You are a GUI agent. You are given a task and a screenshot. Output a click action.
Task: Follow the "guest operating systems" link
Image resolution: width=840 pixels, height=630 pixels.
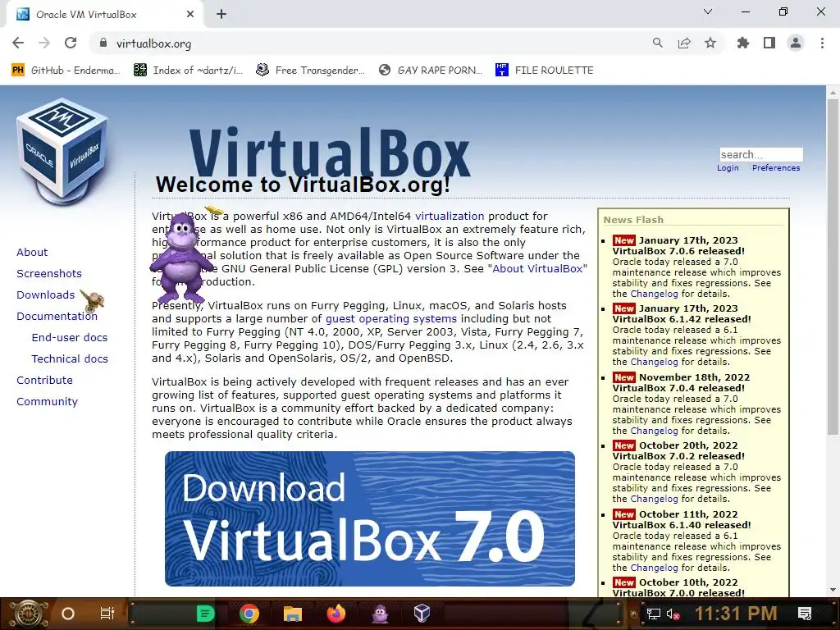pyautogui.click(x=391, y=319)
